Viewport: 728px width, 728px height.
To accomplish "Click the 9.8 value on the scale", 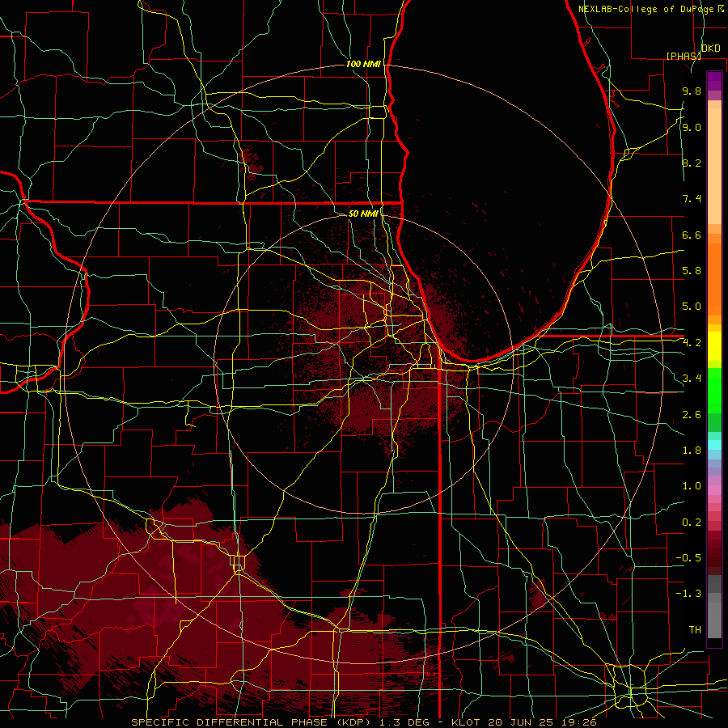I will point(692,91).
